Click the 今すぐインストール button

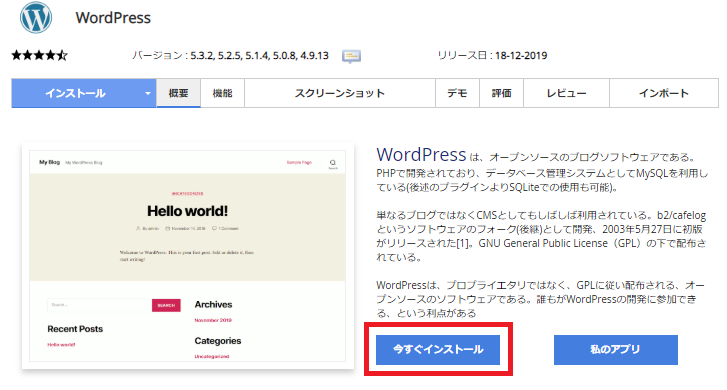tap(438, 350)
